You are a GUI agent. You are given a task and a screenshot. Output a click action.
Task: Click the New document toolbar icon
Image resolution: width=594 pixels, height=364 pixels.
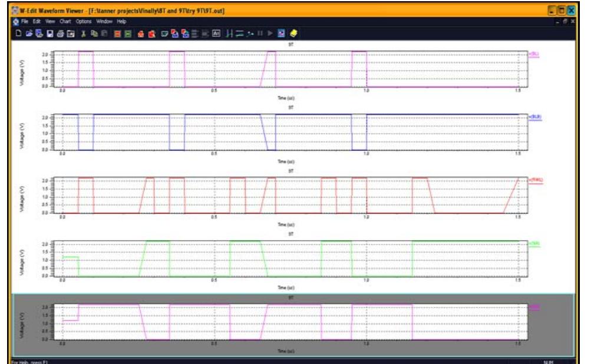18,34
